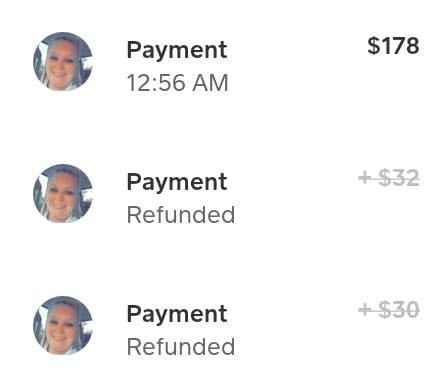
Task: Tap the avatar in the middle transaction
Action: [x=63, y=193]
